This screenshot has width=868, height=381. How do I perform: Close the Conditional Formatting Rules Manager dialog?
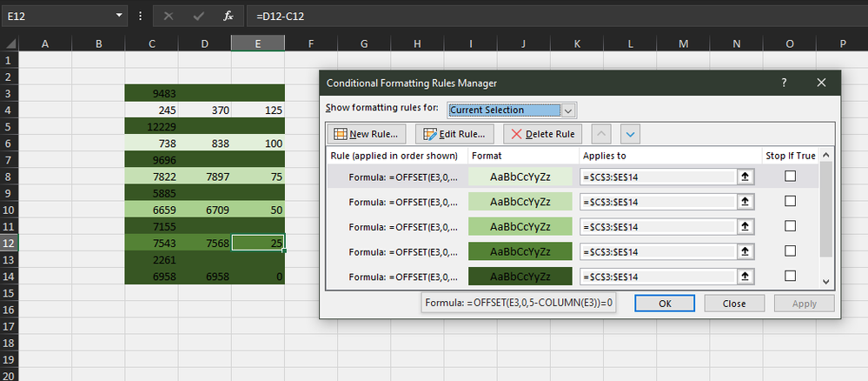pyautogui.click(x=821, y=83)
